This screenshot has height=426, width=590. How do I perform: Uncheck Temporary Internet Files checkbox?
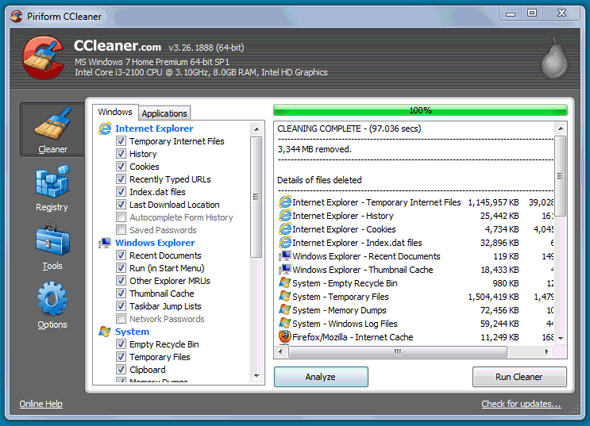[x=121, y=141]
